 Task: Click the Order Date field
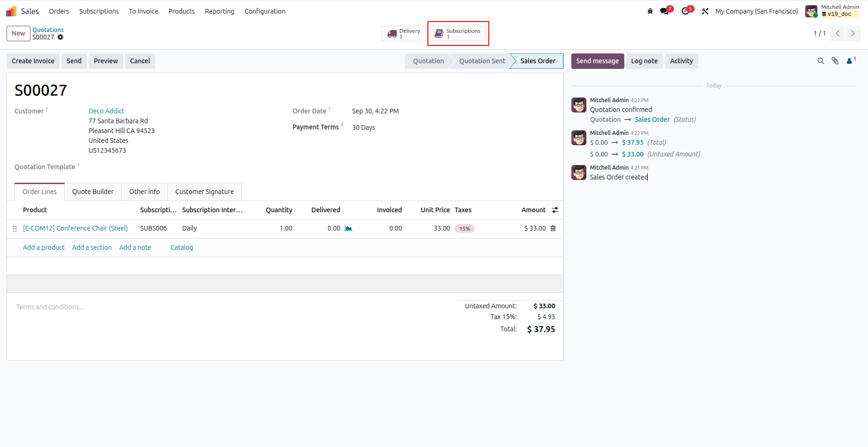[375, 111]
